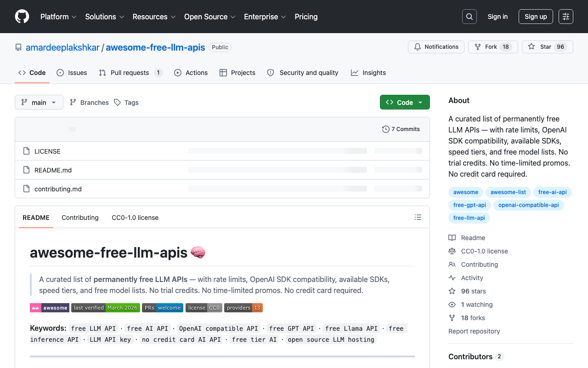Open the contributing.md file

tap(58, 189)
